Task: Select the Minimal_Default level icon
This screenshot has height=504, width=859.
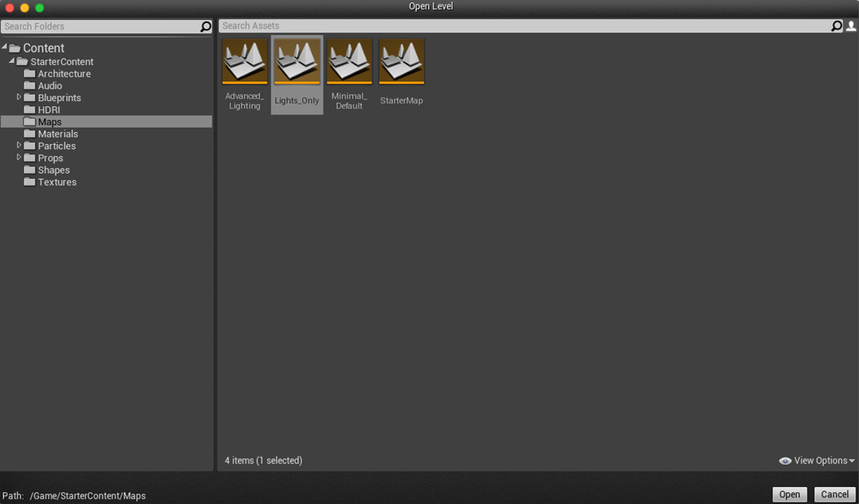Action: pyautogui.click(x=349, y=61)
